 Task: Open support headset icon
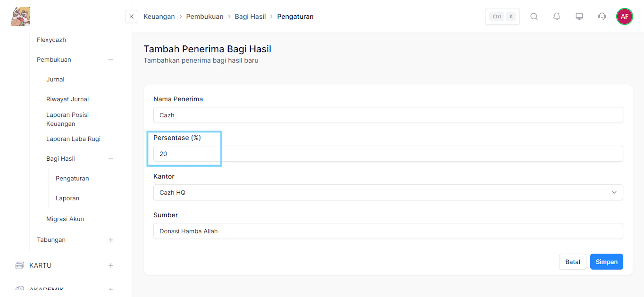602,16
